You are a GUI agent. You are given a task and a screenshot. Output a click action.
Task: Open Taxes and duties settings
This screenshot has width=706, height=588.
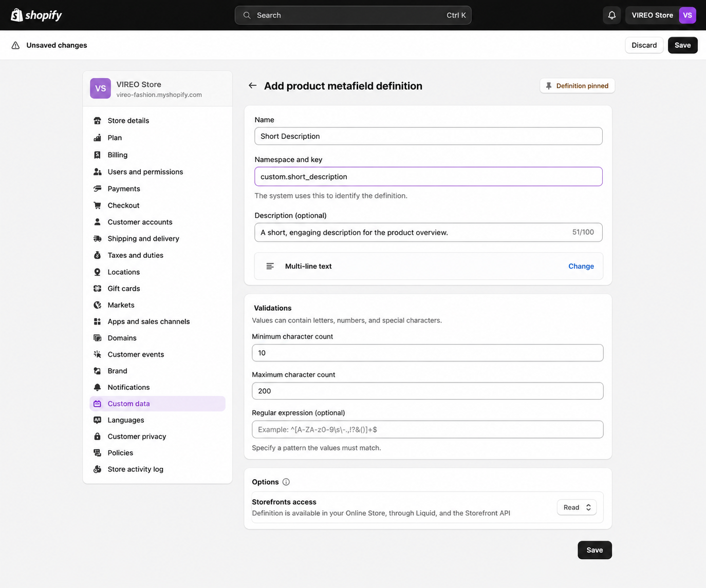point(157,255)
